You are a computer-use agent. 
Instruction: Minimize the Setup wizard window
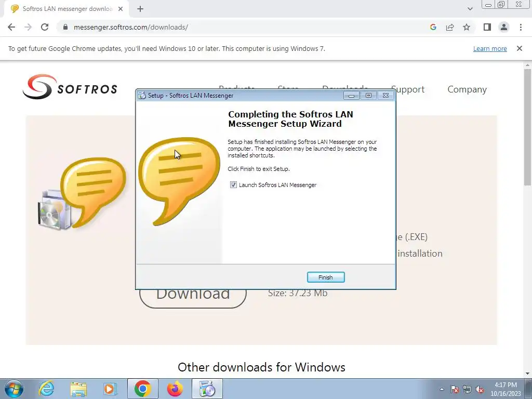click(x=351, y=96)
